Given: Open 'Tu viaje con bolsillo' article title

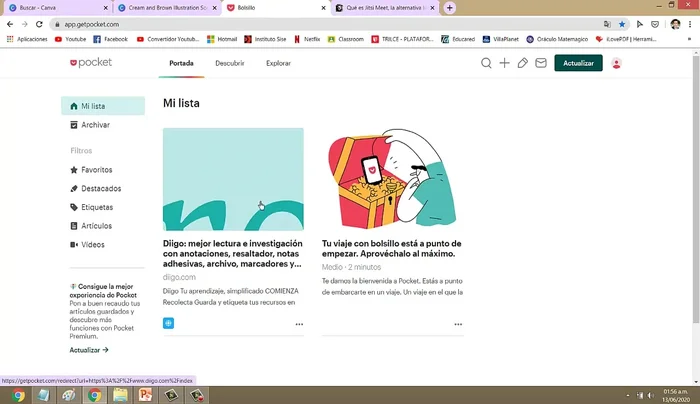Looking at the screenshot, I should pos(392,248).
